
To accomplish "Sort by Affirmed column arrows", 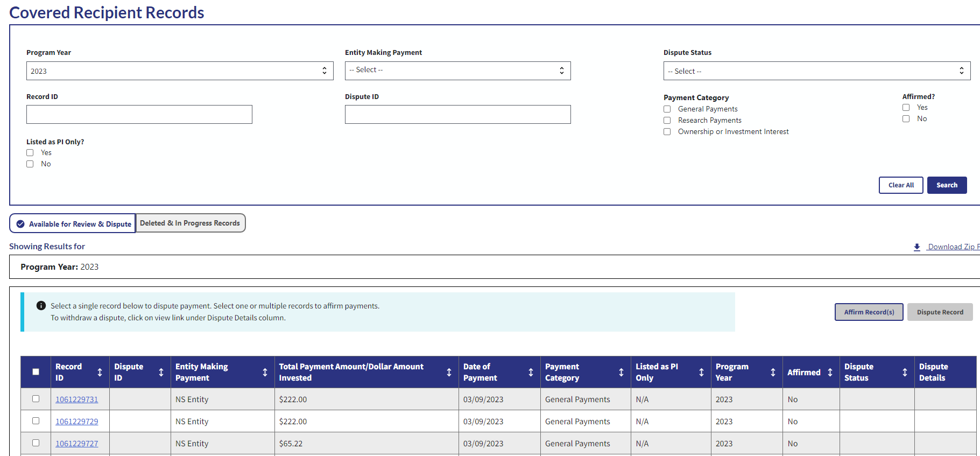I will pos(830,372).
